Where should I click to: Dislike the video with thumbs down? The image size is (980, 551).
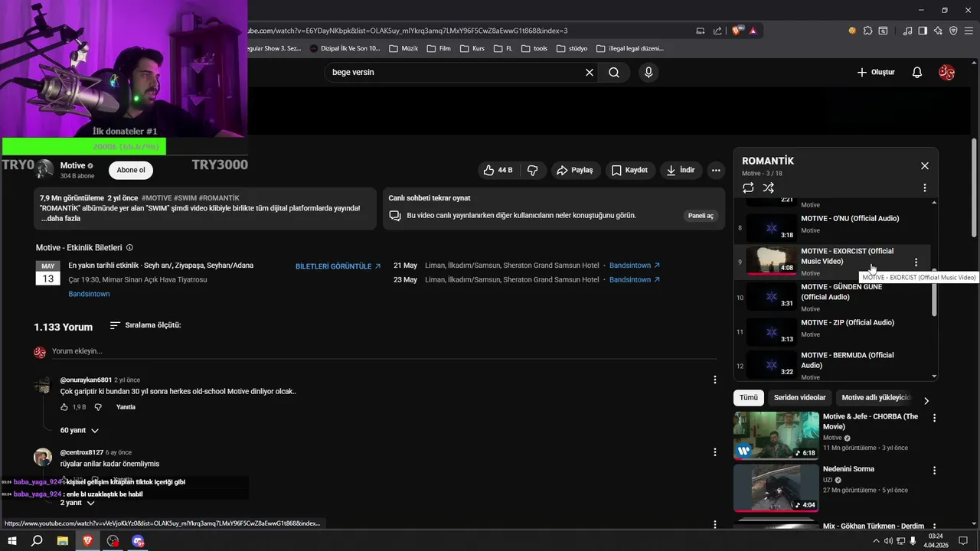[533, 170]
